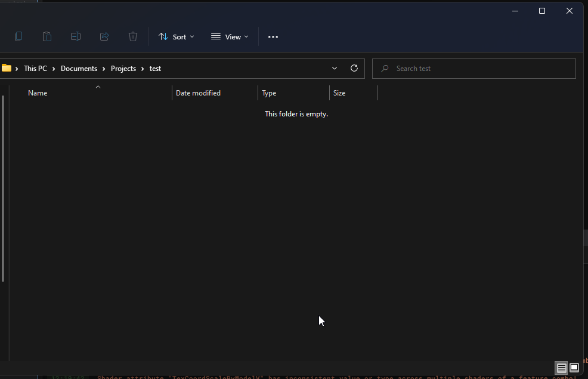Click the Paste icon in the toolbar
588x379 pixels.
coord(47,36)
